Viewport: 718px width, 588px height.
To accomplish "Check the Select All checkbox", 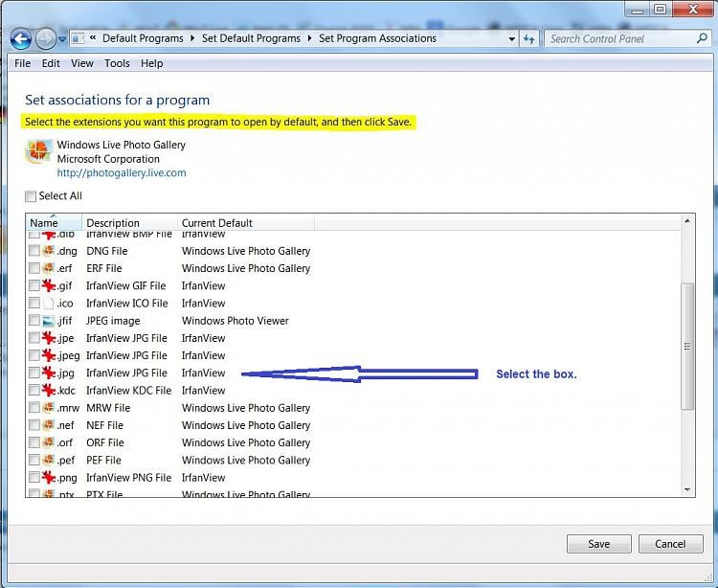I will 31,196.
